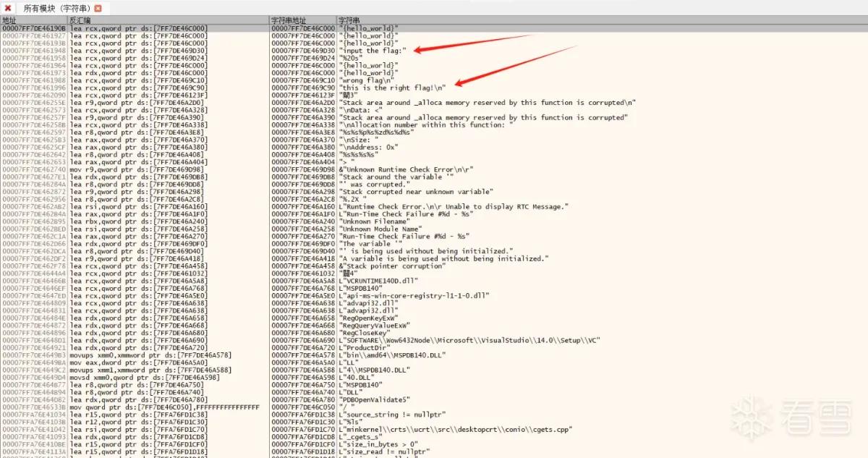Select the "\nAddress: 0x" string
The width and height of the screenshot is (868, 458).
pos(370,147)
